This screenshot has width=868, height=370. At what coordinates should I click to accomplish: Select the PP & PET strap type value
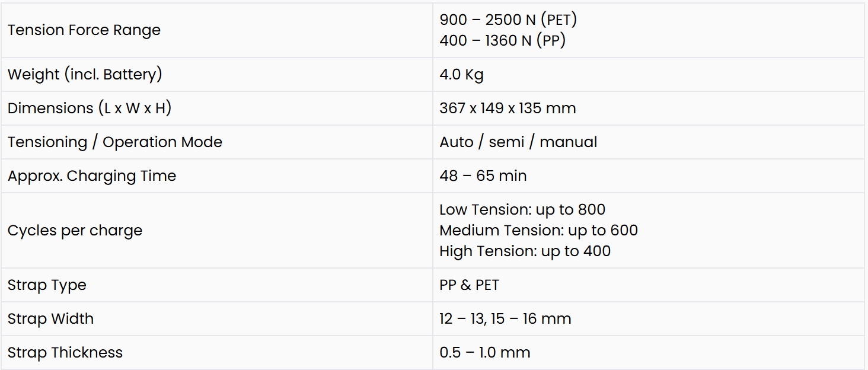click(x=469, y=285)
